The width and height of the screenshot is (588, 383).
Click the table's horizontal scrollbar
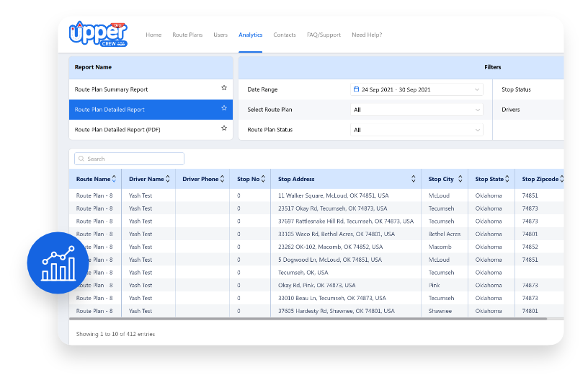tap(308, 319)
